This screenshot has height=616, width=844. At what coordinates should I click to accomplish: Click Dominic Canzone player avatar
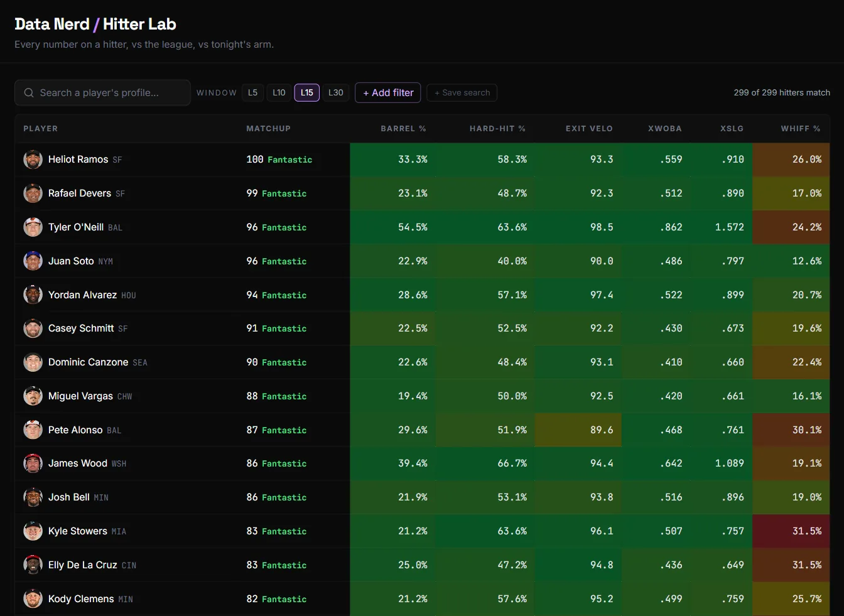click(33, 362)
